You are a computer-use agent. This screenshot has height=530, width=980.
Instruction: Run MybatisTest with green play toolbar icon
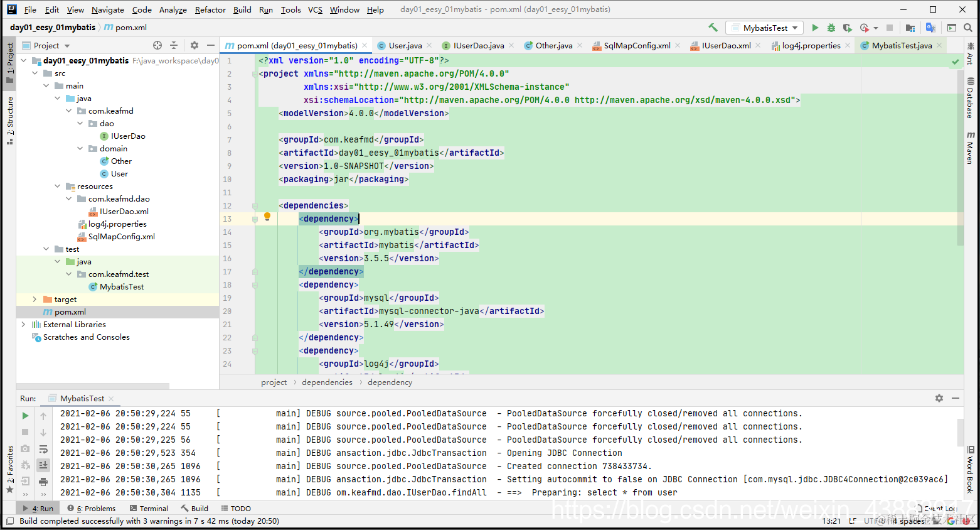(815, 28)
